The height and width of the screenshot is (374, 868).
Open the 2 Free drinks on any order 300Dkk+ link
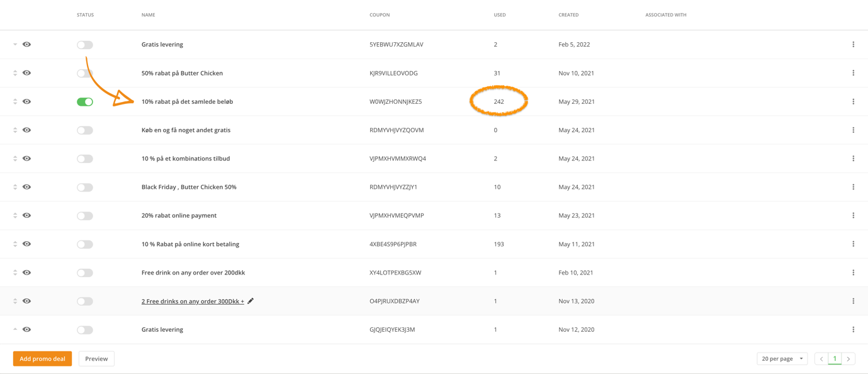193,301
